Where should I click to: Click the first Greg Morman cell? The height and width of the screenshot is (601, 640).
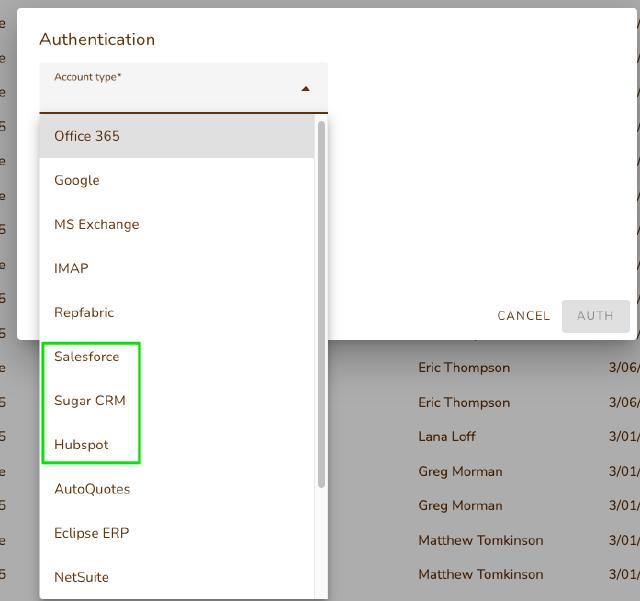[x=460, y=472]
